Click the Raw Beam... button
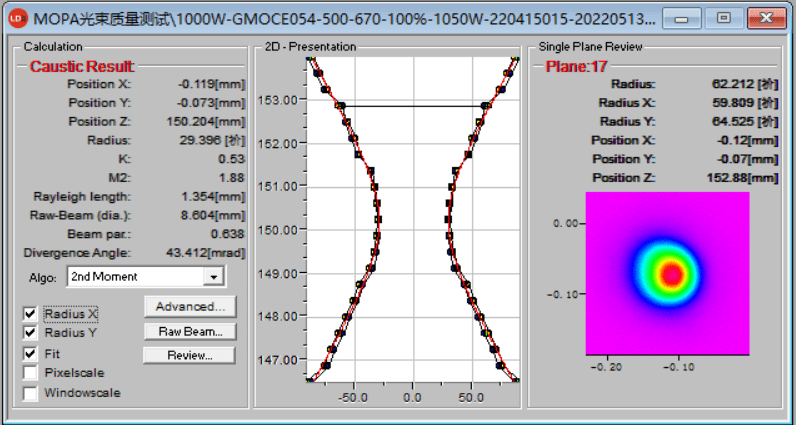The width and height of the screenshot is (796, 425). [x=190, y=331]
